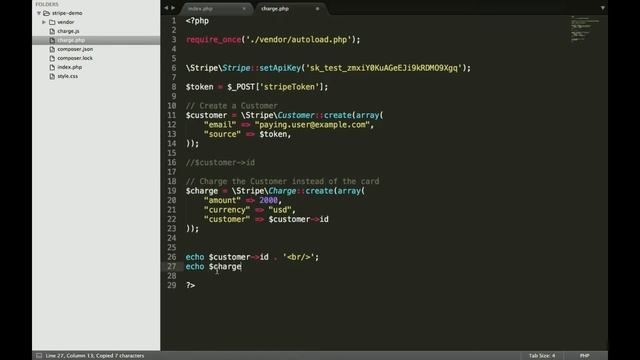Click the 'stripeToken' string on line 8
640x360 pixels.
click(x=289, y=87)
